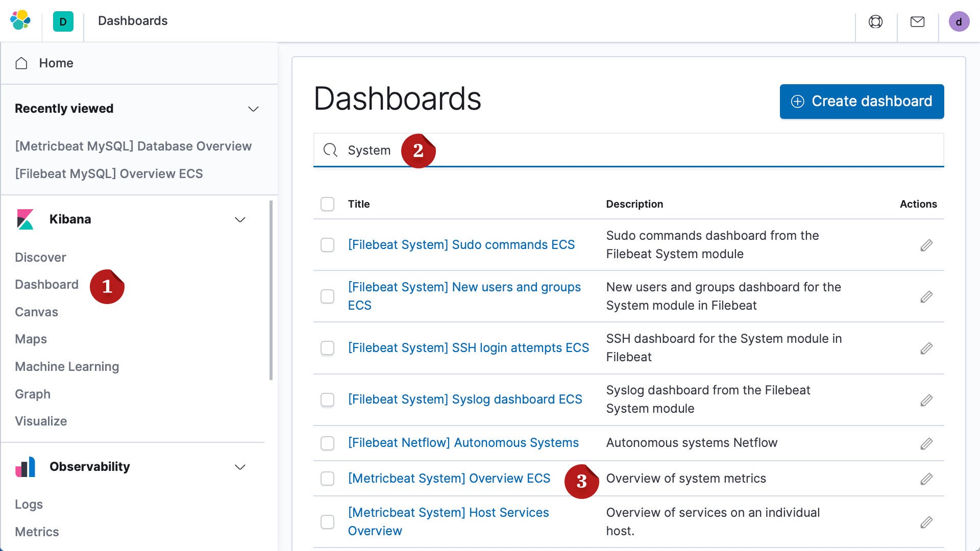Open Graph in Kibana menu
980x551 pixels.
[33, 394]
